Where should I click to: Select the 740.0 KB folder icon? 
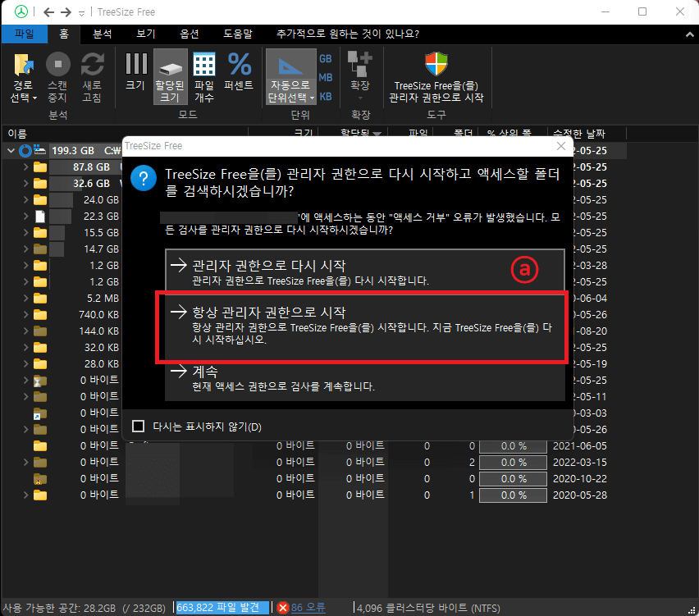point(40,315)
